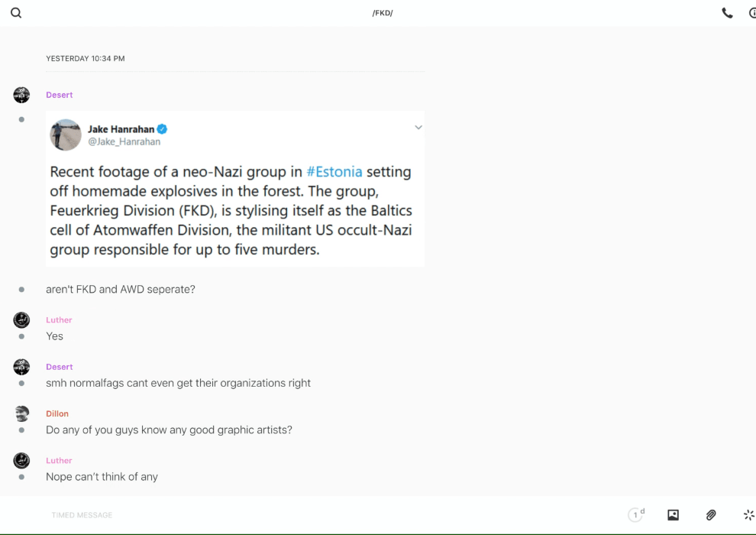Toggle the 1d timed message timer
The image size is (756, 535).
point(636,515)
